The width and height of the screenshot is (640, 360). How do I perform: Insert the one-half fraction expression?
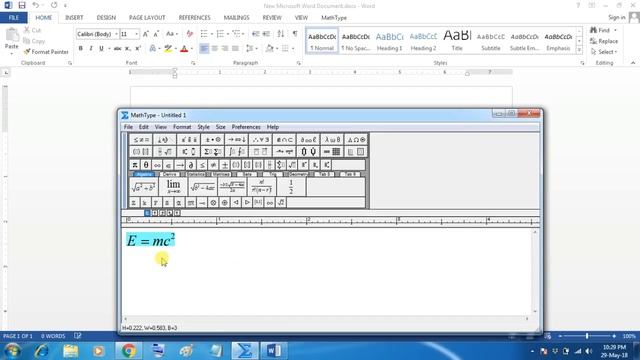click(x=291, y=187)
